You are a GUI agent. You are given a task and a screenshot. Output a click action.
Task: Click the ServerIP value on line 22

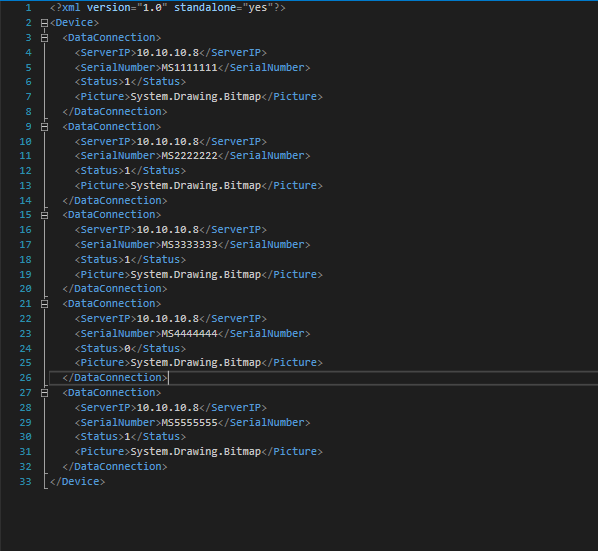click(168, 318)
